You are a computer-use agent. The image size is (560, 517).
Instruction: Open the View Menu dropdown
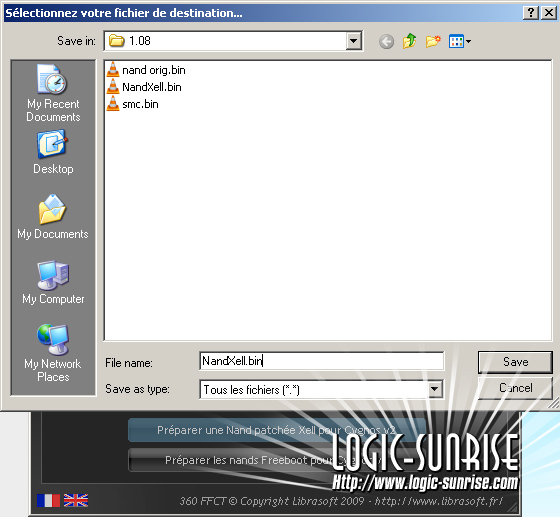tap(460, 41)
